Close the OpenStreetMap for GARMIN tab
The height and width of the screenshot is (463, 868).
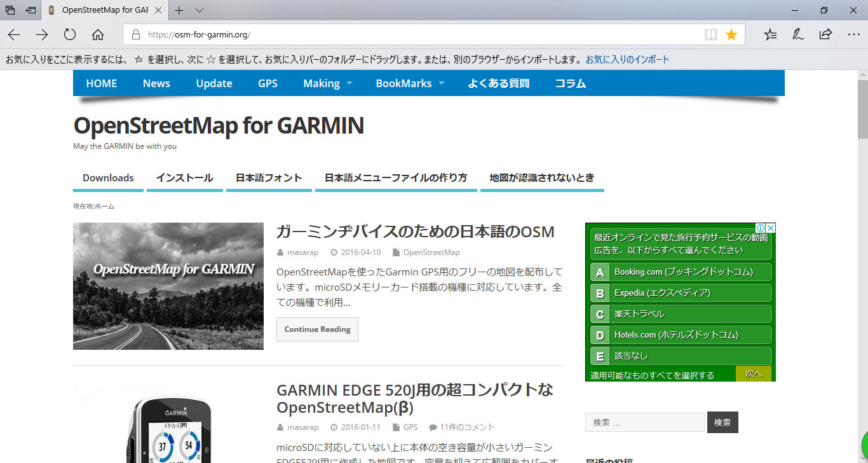[158, 10]
